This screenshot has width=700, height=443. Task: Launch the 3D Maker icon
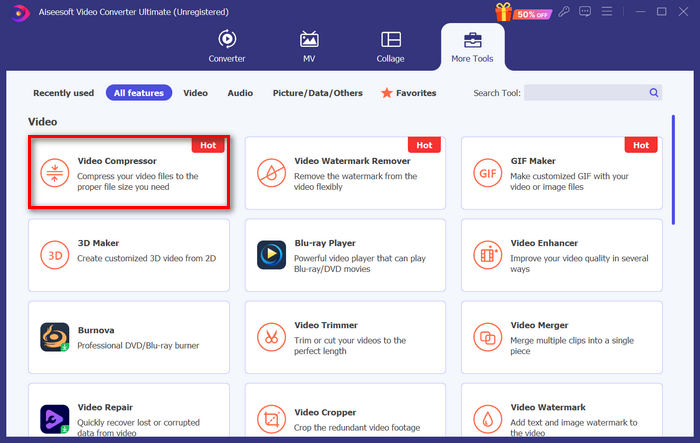[x=54, y=255]
